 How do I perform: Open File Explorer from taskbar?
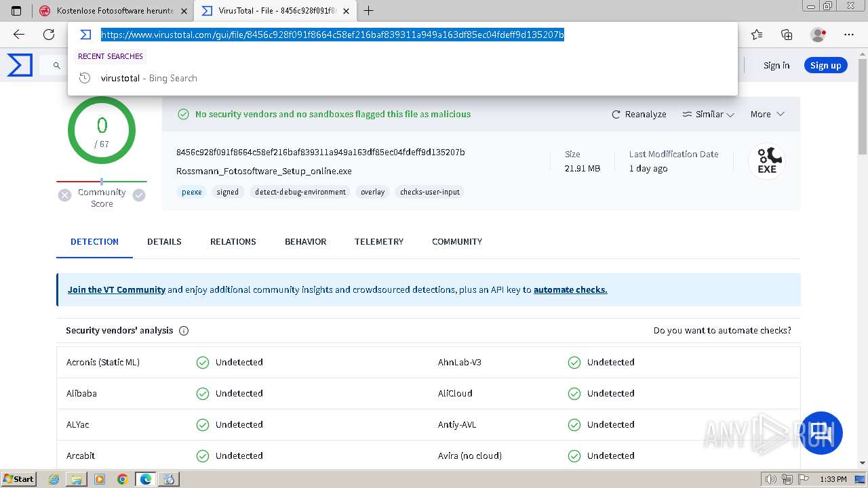coord(76,479)
